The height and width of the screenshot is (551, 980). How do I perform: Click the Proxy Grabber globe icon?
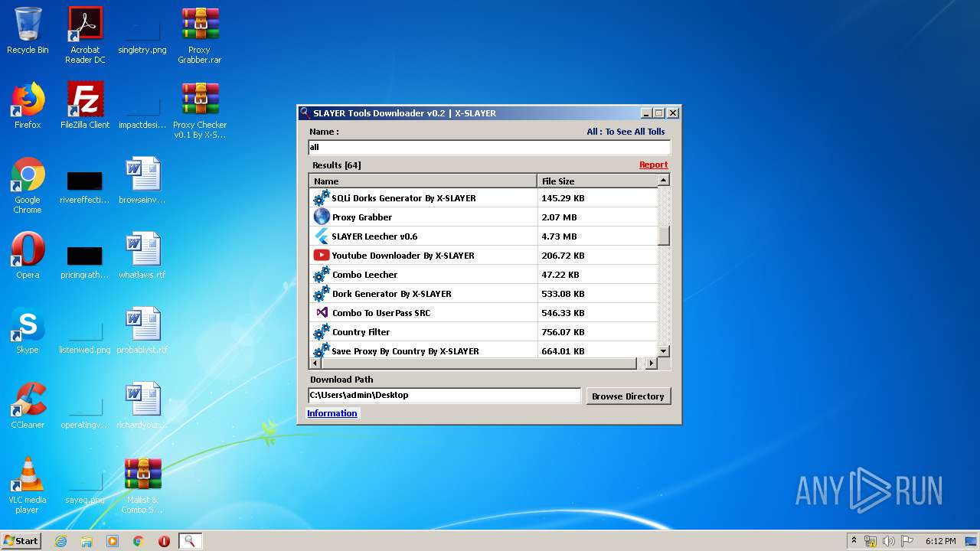(x=322, y=217)
